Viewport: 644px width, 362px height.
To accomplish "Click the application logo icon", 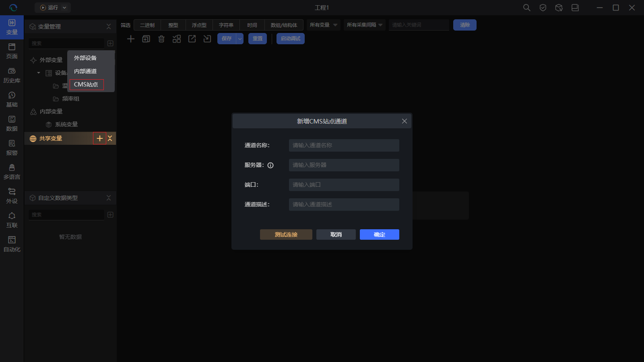I will click(x=13, y=8).
